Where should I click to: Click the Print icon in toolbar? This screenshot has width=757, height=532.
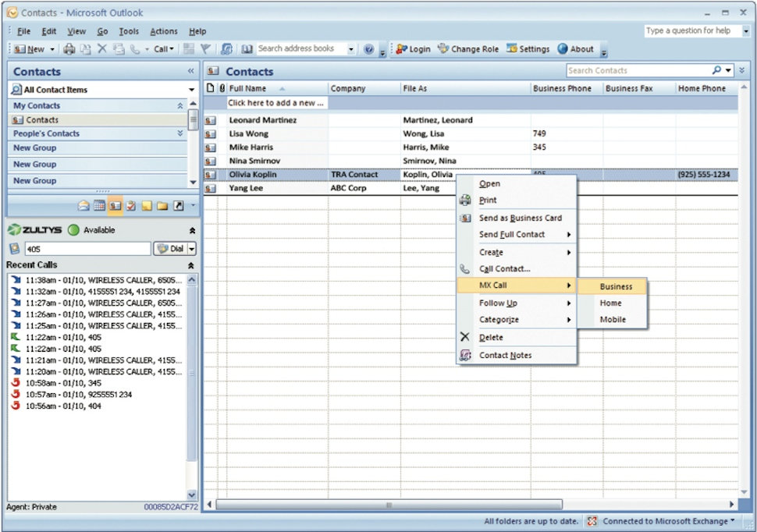tap(69, 49)
